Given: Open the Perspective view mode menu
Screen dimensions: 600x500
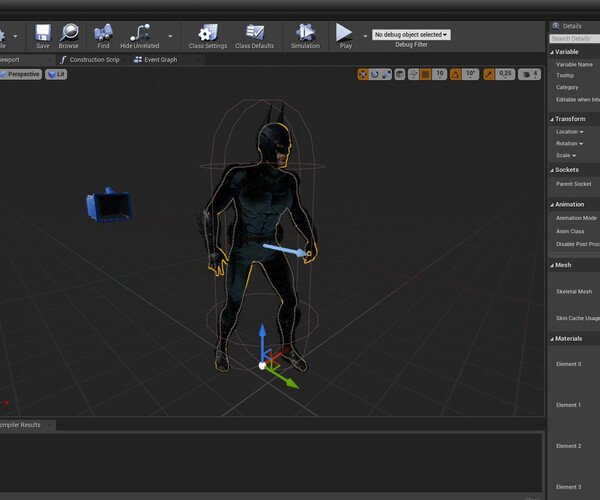Looking at the screenshot, I should [20, 74].
